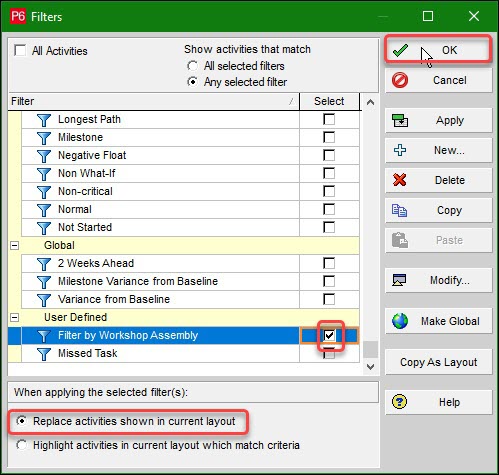Viewport: 499px width, 475px height.
Task: Click the Copy documents icon
Action: (399, 210)
